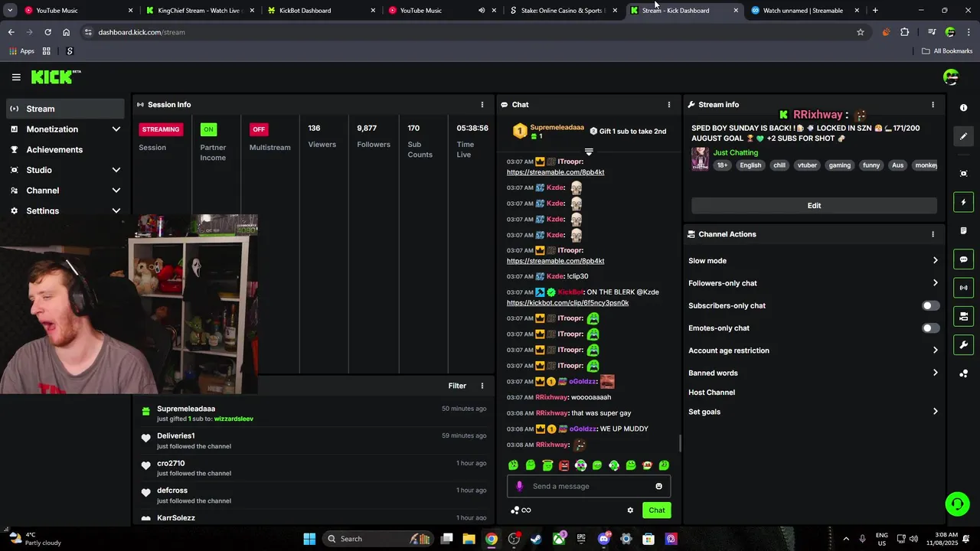Bookmark this page with the star icon
This screenshot has height=551, width=980.
tap(861, 32)
